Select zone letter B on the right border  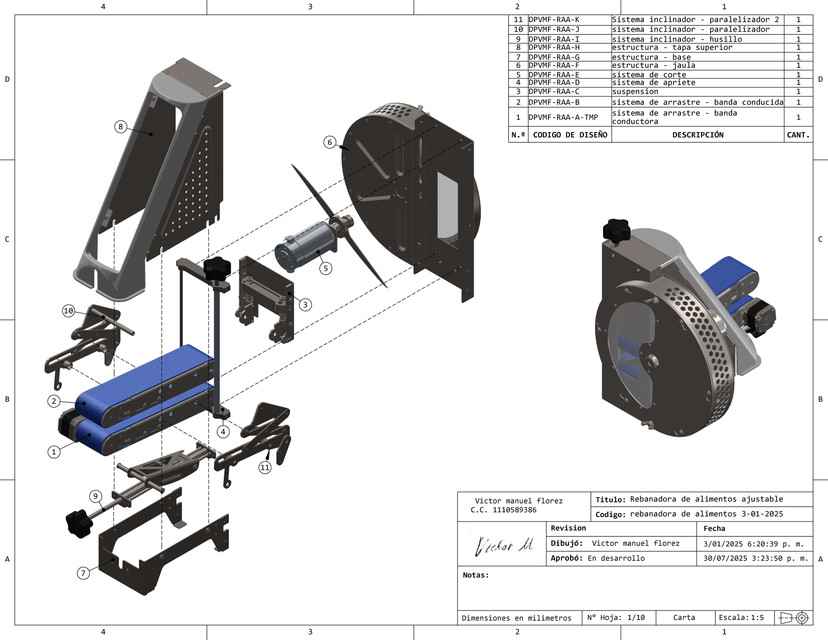tap(820, 397)
